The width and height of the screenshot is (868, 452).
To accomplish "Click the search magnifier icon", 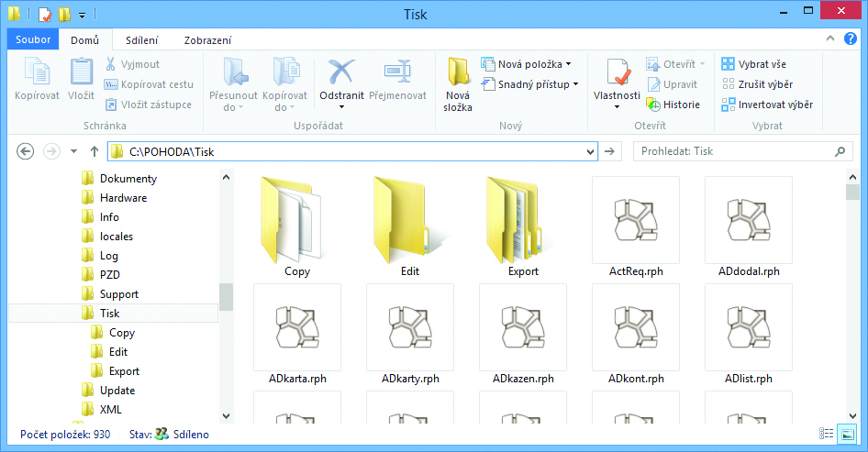I will point(840,151).
